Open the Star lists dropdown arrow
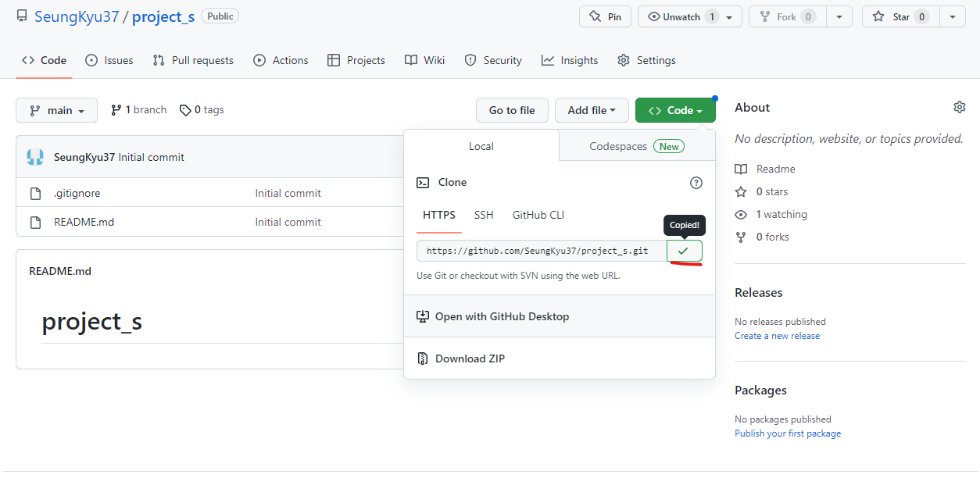The height and width of the screenshot is (478, 980). click(x=952, y=16)
